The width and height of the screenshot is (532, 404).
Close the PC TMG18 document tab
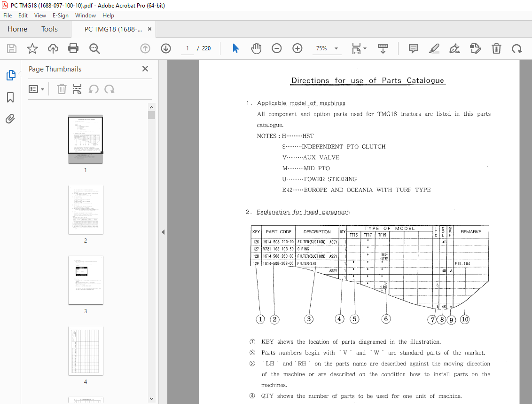(149, 29)
